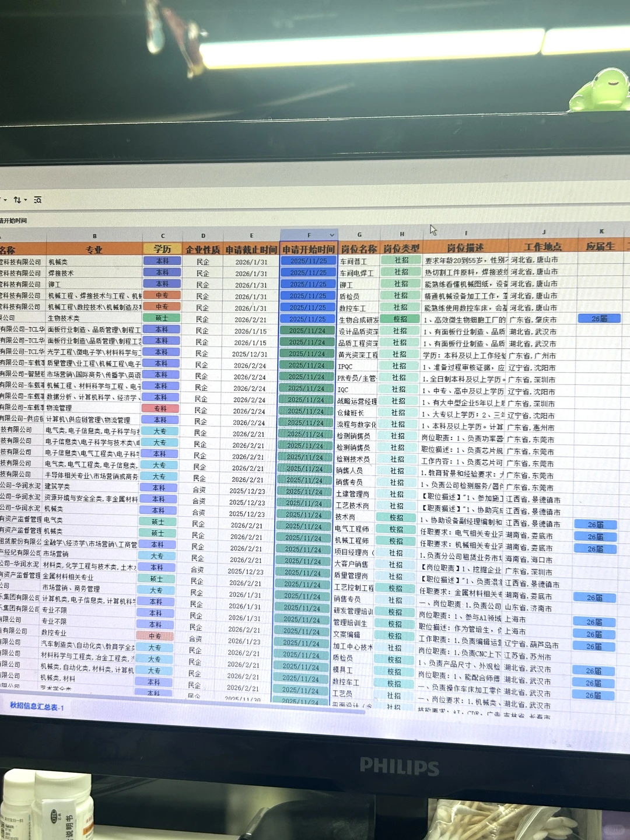The height and width of the screenshot is (840, 630).
Task: Select the 项目经理岗 position cell
Action: click(x=354, y=552)
